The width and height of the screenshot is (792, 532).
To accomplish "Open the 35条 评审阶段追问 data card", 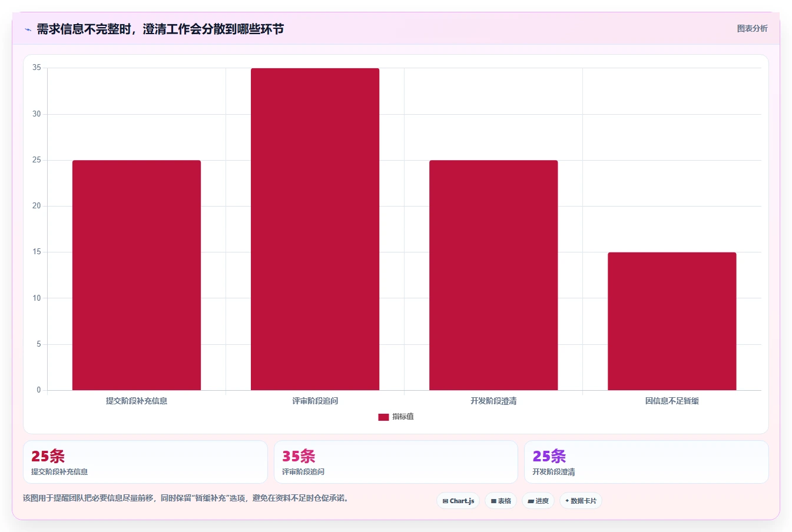I will (396, 462).
